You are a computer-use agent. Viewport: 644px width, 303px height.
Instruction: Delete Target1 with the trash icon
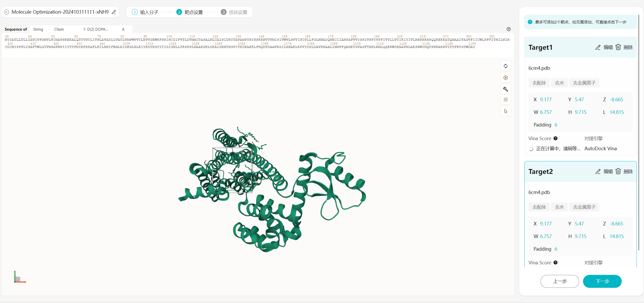[x=618, y=47]
